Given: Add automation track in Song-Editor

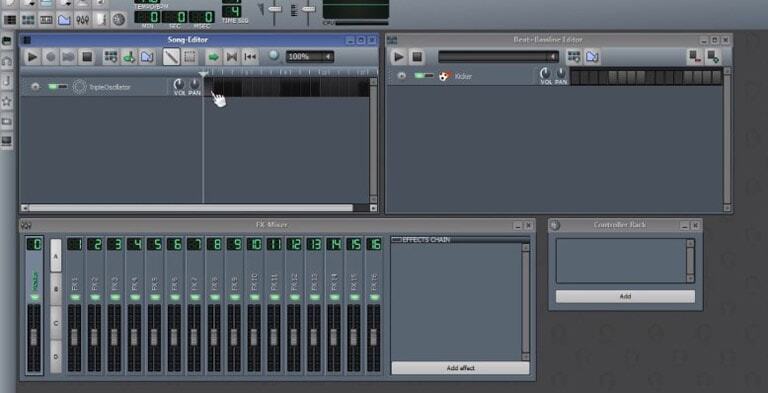Looking at the screenshot, I should 146,57.
